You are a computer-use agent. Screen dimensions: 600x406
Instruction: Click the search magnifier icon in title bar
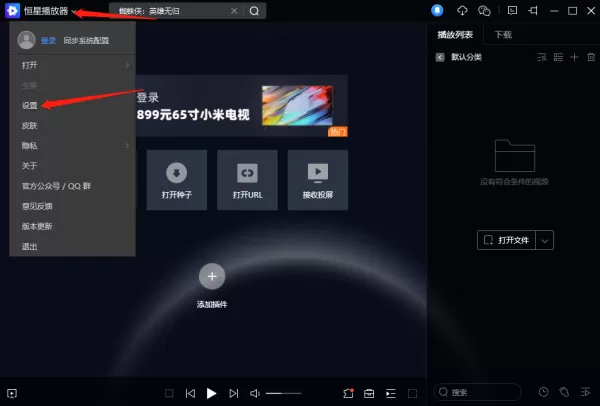coord(254,11)
